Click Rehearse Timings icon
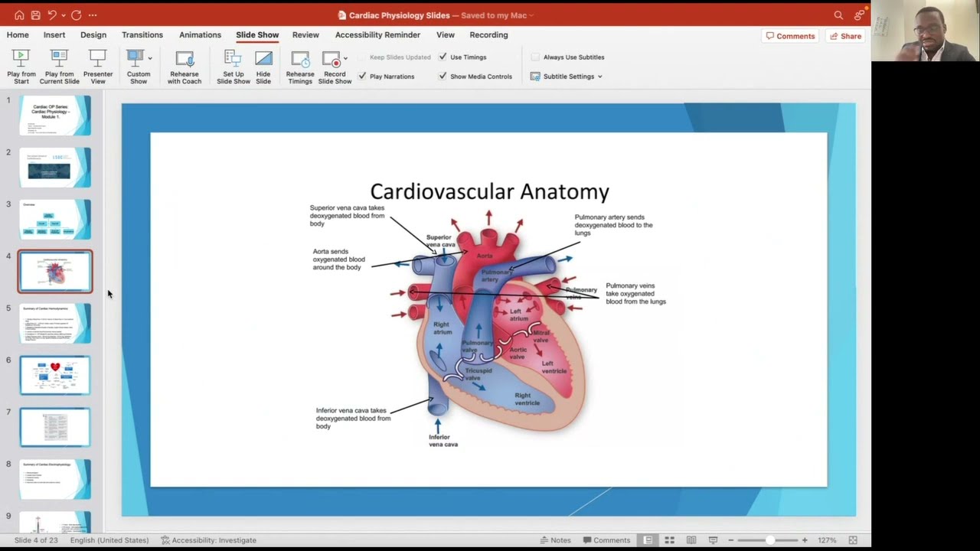This screenshot has height=551, width=980. pyautogui.click(x=300, y=58)
